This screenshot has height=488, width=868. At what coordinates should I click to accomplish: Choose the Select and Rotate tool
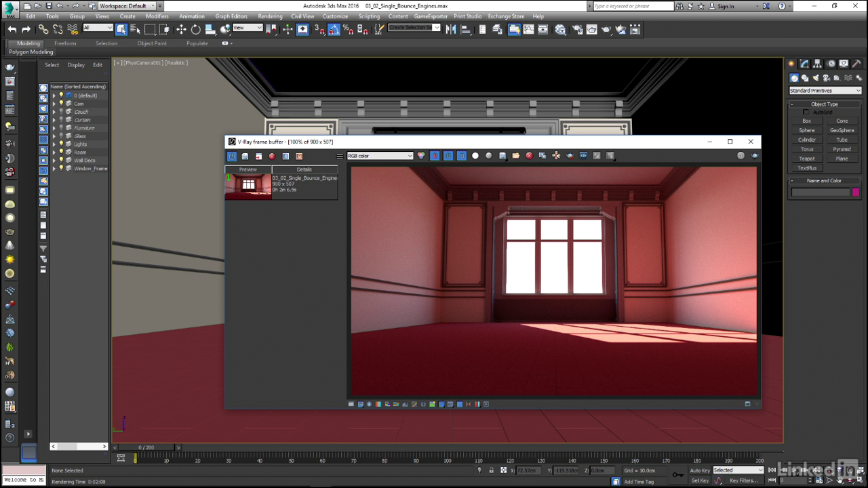[x=196, y=29]
